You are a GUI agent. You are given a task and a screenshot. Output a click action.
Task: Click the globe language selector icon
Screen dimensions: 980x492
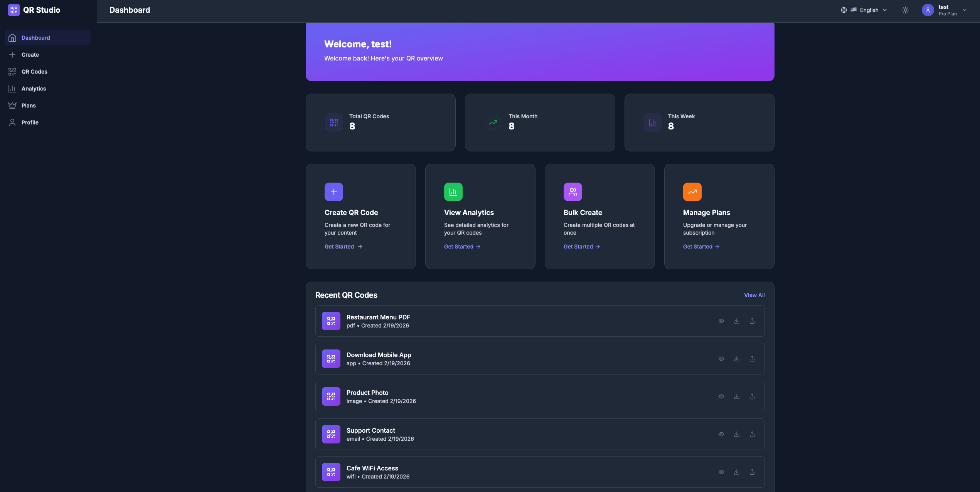[x=844, y=10]
